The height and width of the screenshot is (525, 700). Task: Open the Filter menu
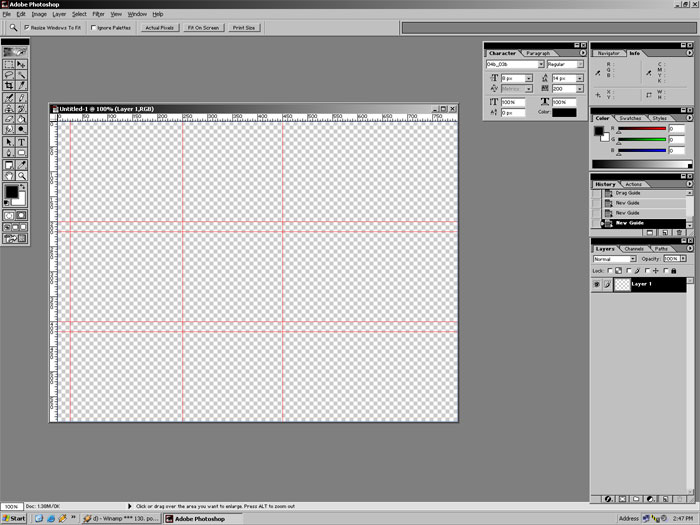(98, 14)
